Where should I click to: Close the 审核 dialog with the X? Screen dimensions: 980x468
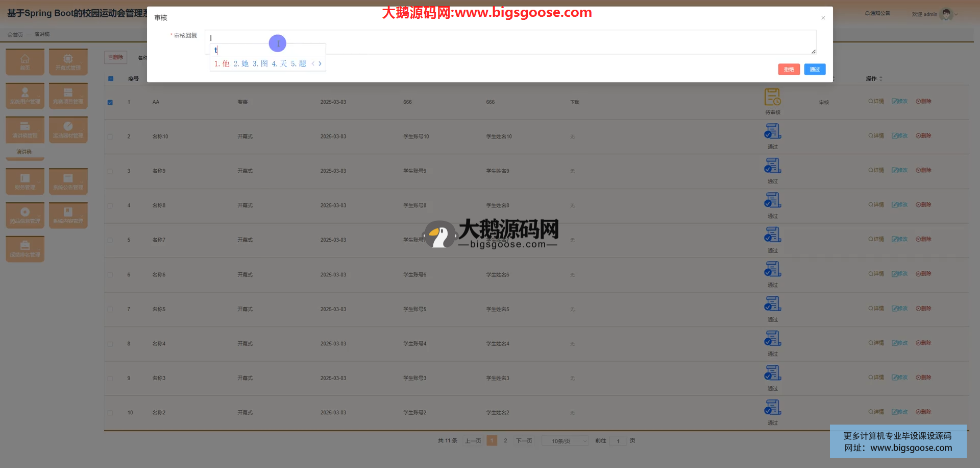coord(823,18)
